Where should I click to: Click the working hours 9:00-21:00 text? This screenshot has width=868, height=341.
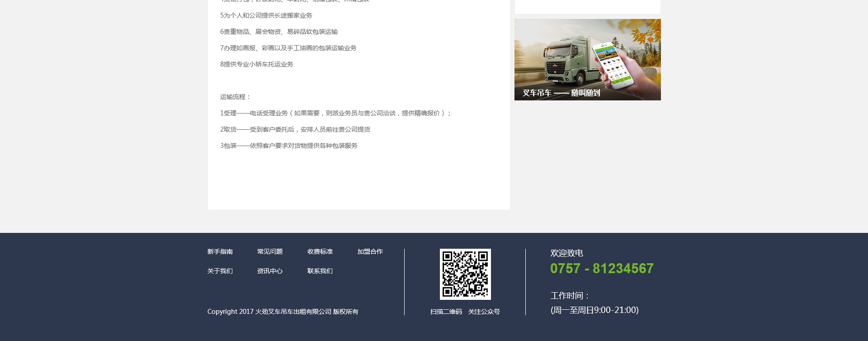pos(594,310)
